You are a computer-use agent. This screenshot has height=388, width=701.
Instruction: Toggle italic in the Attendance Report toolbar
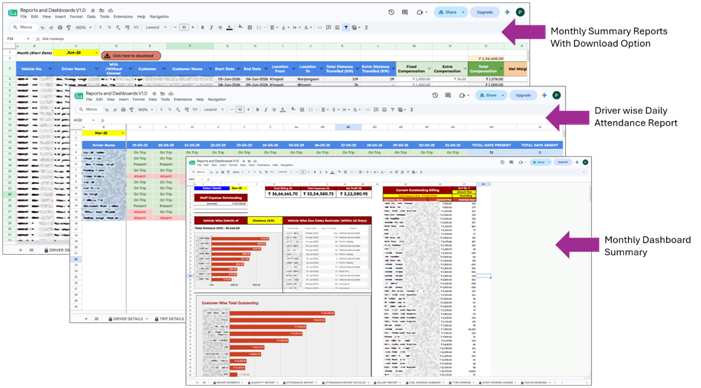pyautogui.click(x=266, y=110)
